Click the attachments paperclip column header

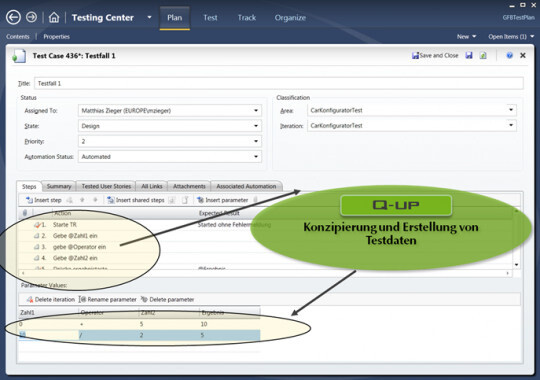pos(24,213)
